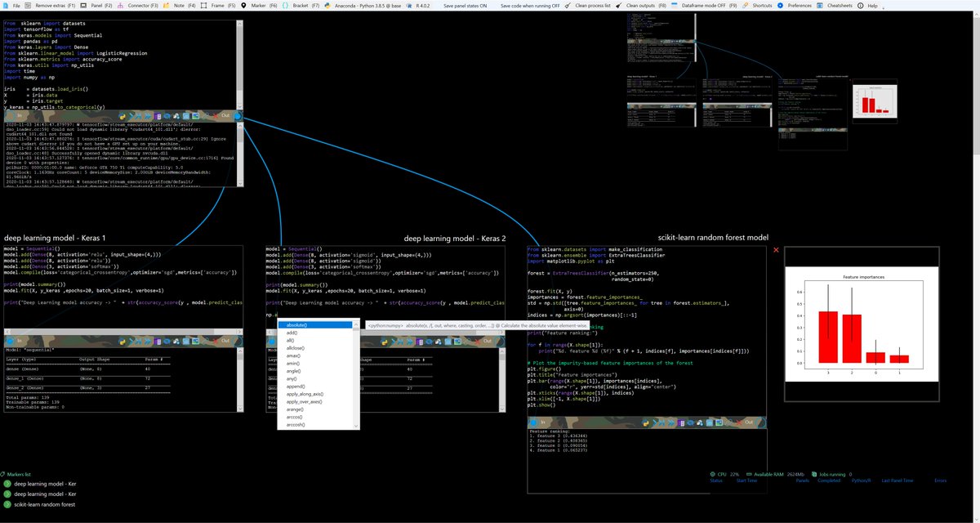Click double-chevron run icon in imports panel
The width and height of the screenshot is (980, 523).
click(139, 116)
